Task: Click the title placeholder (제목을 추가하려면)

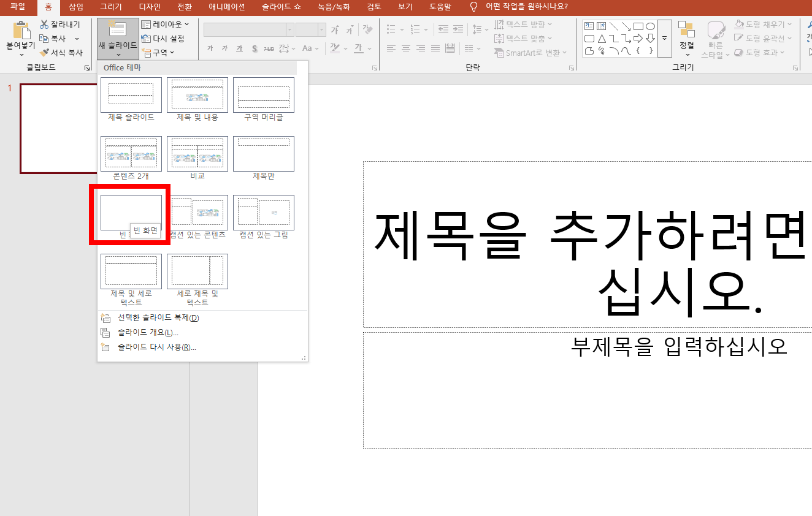Action: pyautogui.click(x=588, y=245)
